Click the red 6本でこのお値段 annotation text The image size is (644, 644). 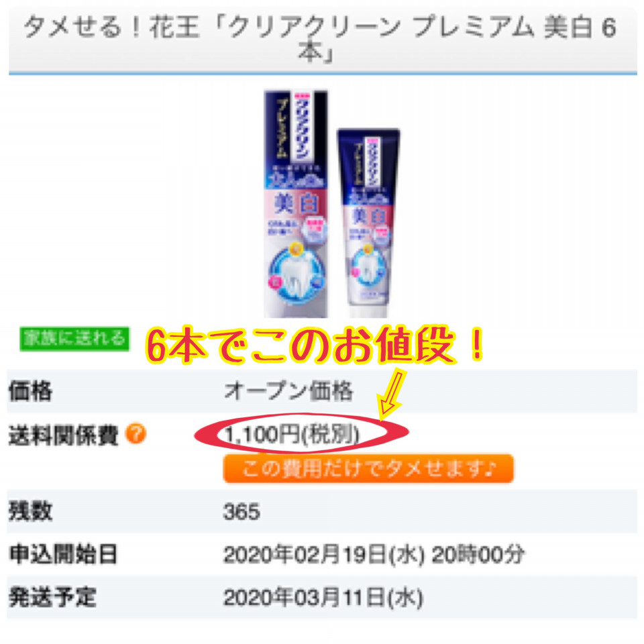point(315,345)
